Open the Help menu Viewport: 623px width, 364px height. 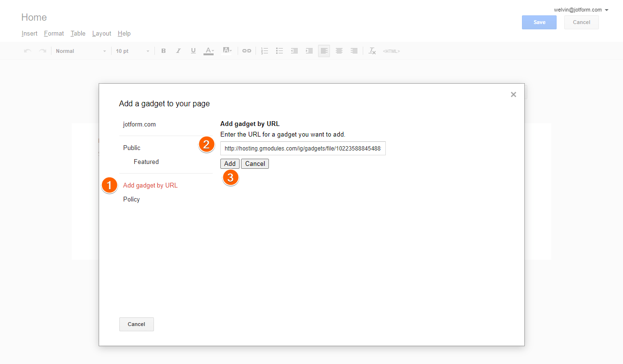coord(124,34)
